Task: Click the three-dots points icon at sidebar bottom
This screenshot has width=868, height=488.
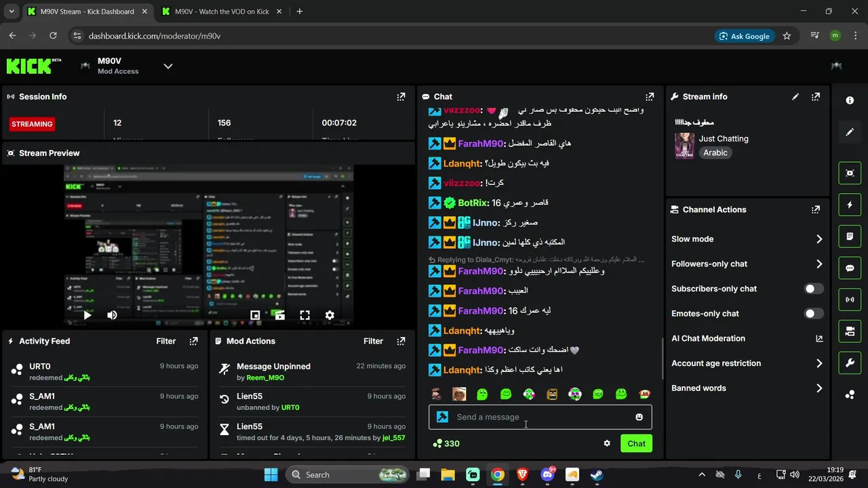Action: click(x=850, y=395)
